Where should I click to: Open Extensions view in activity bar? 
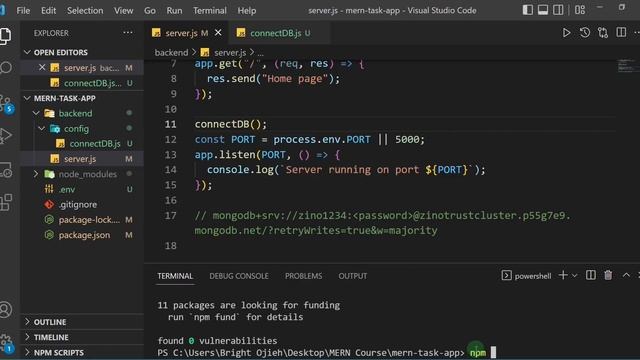click(5, 202)
